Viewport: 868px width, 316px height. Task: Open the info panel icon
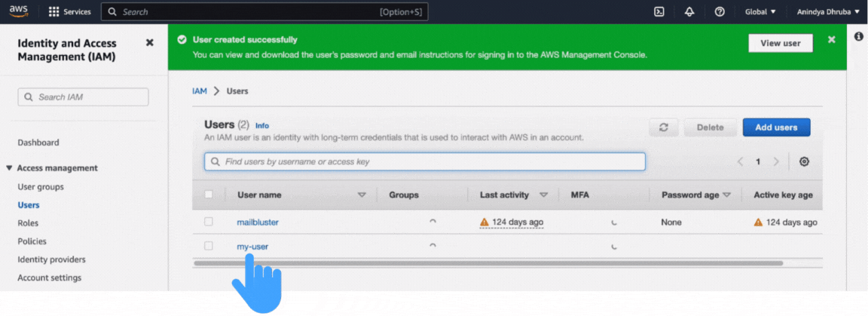click(859, 37)
